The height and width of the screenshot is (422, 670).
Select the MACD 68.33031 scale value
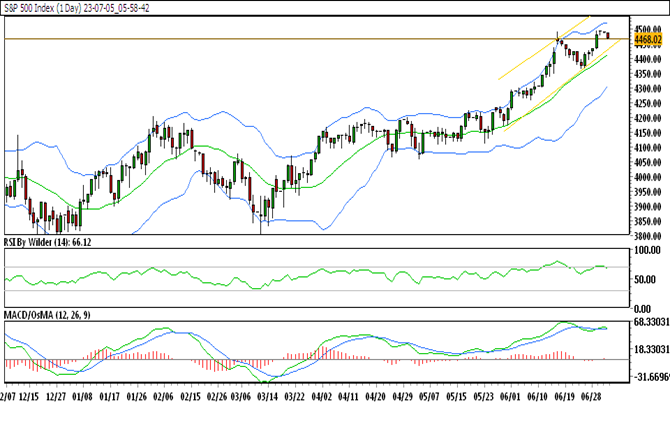pyautogui.click(x=652, y=322)
